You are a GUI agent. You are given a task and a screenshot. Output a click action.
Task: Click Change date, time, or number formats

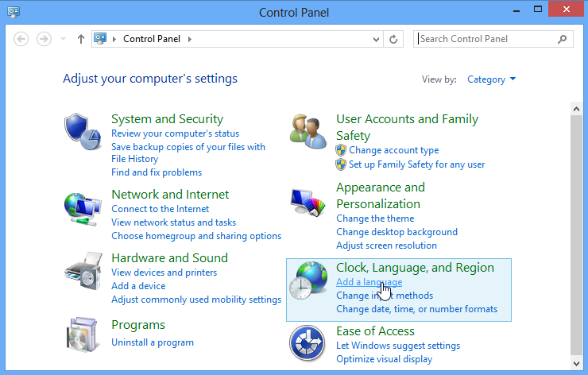tap(416, 309)
